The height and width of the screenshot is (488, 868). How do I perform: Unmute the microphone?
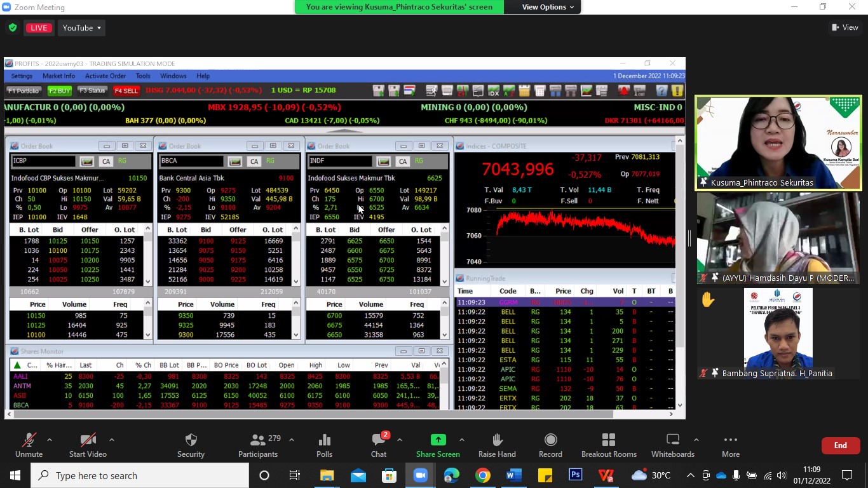pyautogui.click(x=29, y=445)
